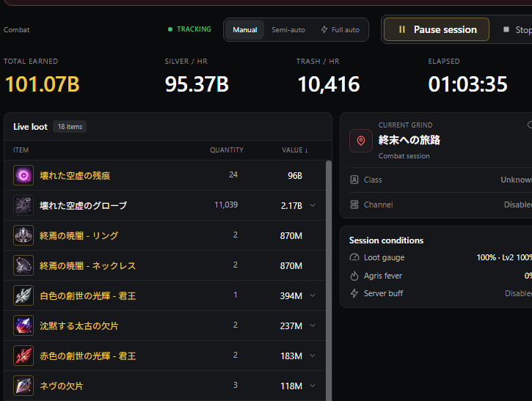532x401 pixels.
Task: Click the 沈黙する太古の欠片 crystal icon
Action: tap(23, 325)
